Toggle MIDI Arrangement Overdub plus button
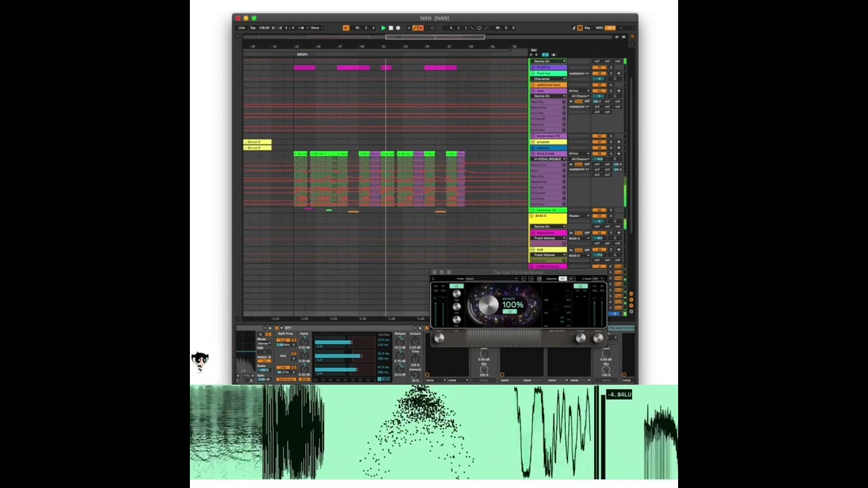The height and width of the screenshot is (488, 868). (408, 28)
